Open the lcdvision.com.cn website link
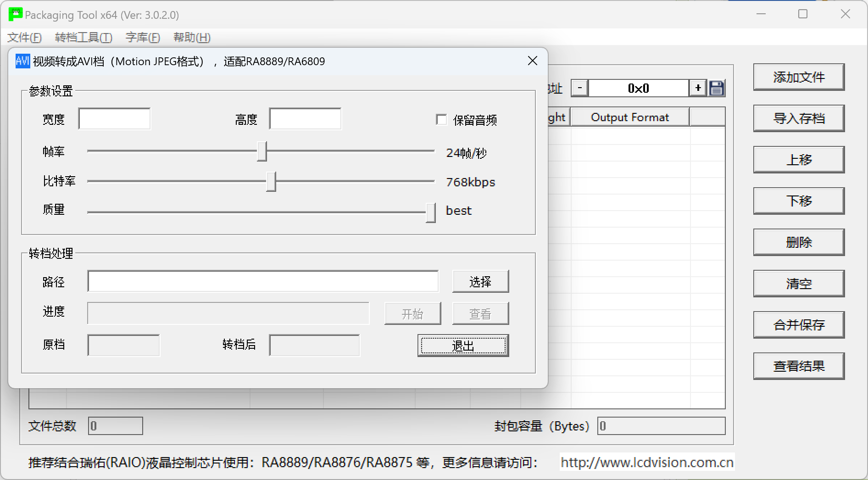The image size is (868, 480). point(647,462)
